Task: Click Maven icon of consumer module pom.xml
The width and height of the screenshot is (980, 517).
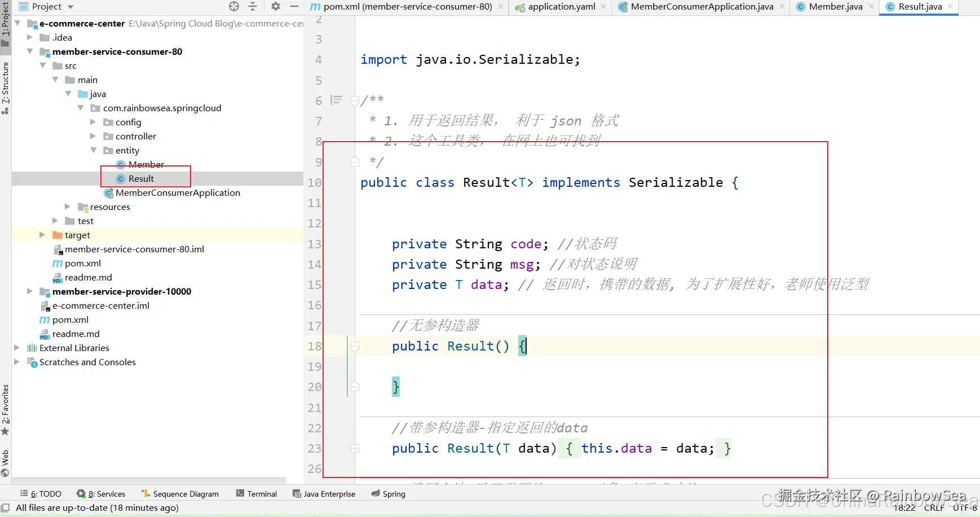Action: pos(58,264)
